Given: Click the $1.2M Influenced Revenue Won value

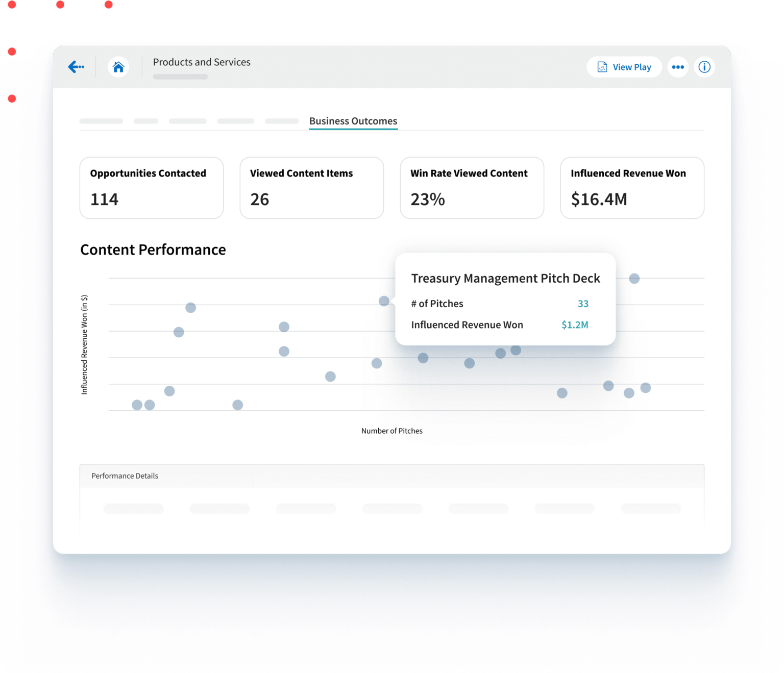Looking at the screenshot, I should 575,325.
